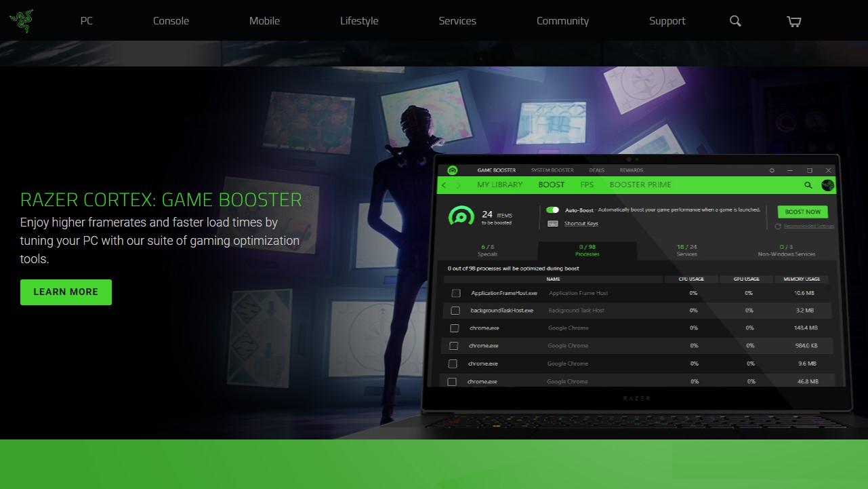
Task: Expand the PC navigation menu
Action: [x=87, y=21]
